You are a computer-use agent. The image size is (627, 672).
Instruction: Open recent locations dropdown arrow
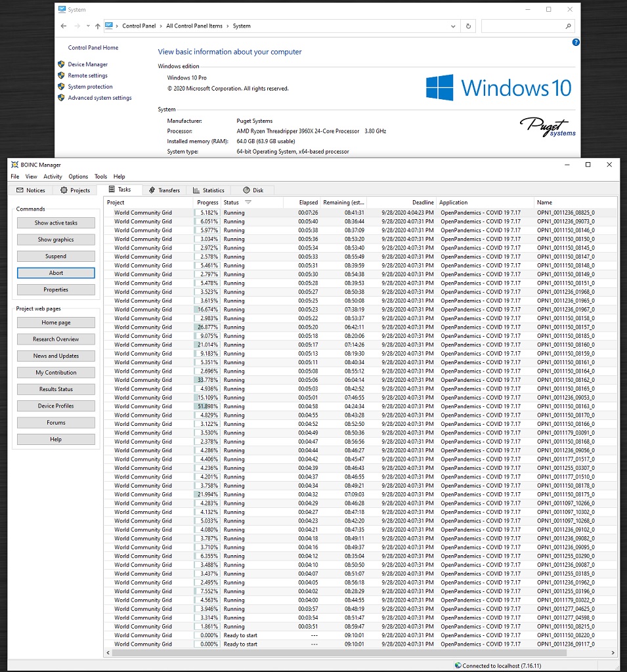click(x=89, y=26)
